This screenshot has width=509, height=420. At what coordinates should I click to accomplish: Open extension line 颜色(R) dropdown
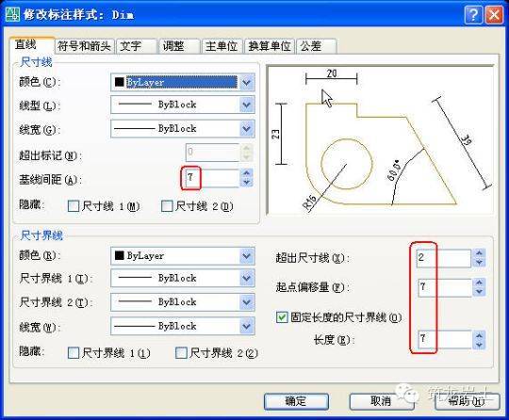(247, 256)
